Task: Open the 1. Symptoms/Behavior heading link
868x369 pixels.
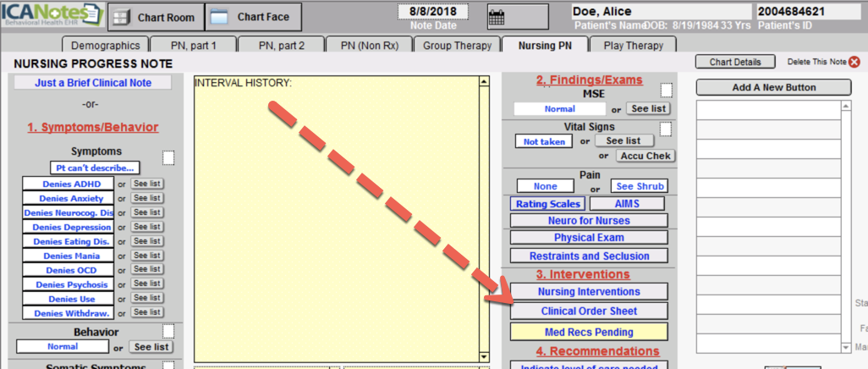Action: pyautogui.click(x=93, y=128)
